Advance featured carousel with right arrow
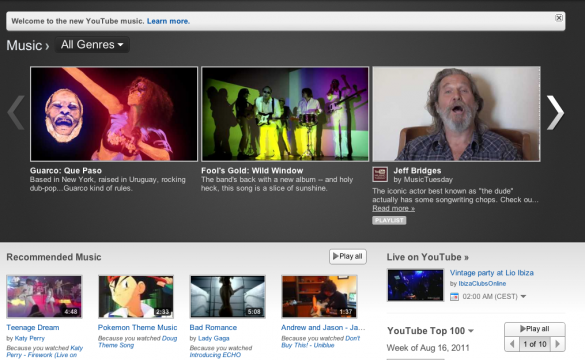 pos(555,113)
